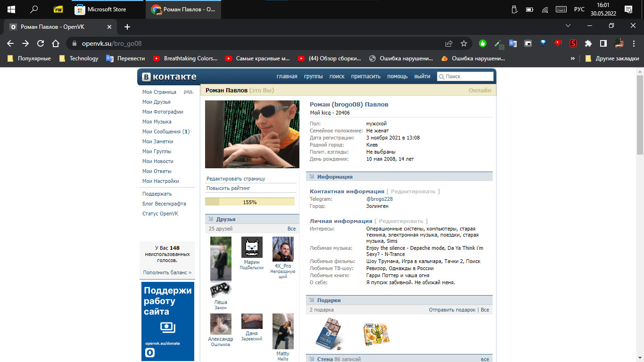
Task: Go to главная in the top navigation
Action: [287, 76]
